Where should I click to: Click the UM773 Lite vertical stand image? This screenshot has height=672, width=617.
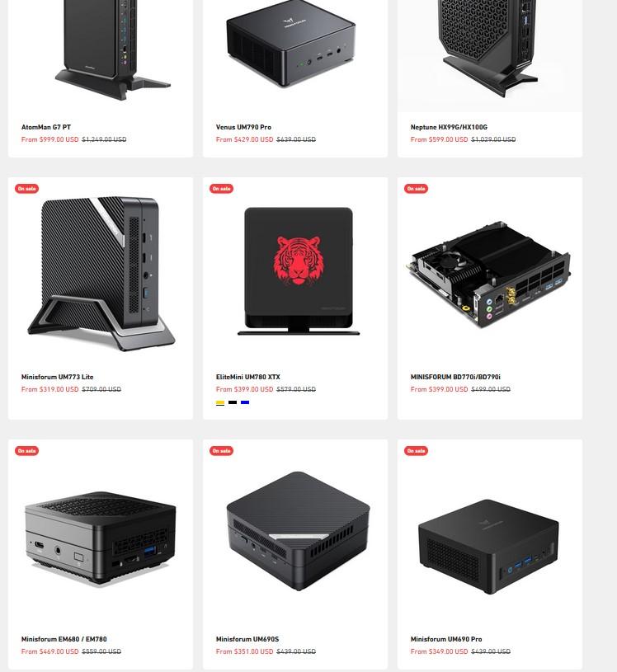pos(101,274)
